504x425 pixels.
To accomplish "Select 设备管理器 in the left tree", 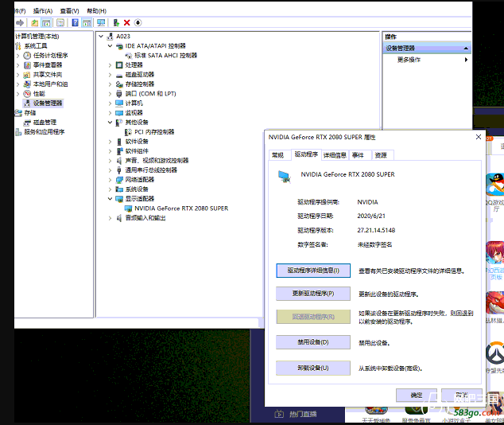I will (x=48, y=103).
